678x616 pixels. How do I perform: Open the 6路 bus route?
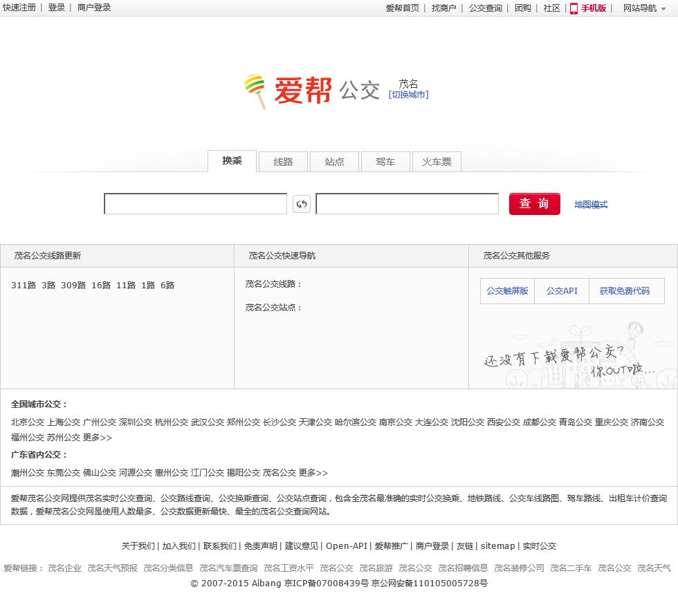(x=167, y=285)
